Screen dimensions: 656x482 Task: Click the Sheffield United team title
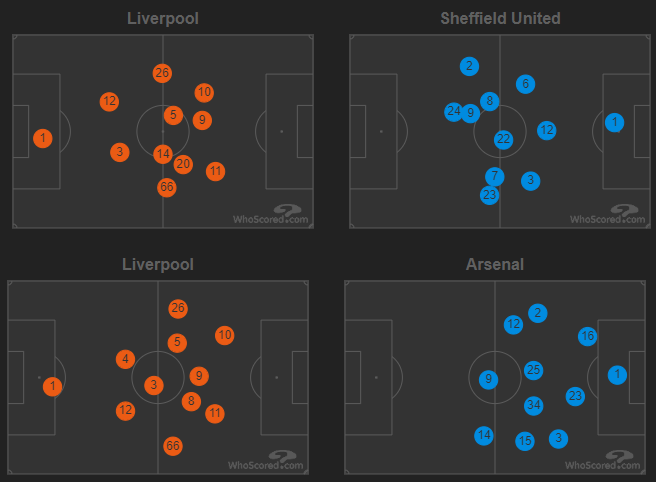tap(500, 18)
